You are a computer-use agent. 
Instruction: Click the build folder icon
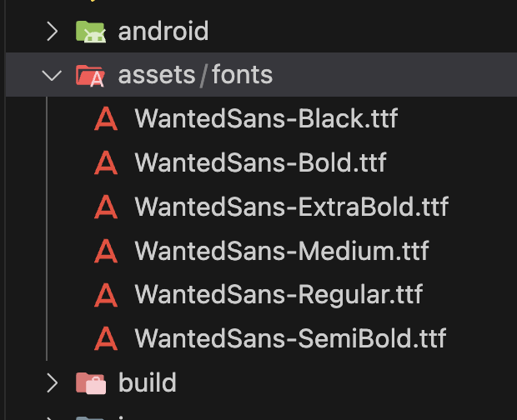[91, 383]
